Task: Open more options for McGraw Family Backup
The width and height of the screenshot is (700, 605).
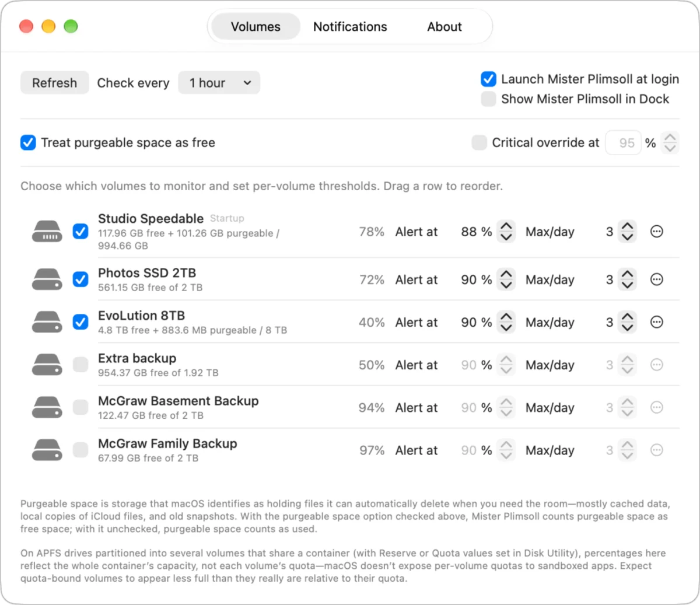Action: [657, 450]
